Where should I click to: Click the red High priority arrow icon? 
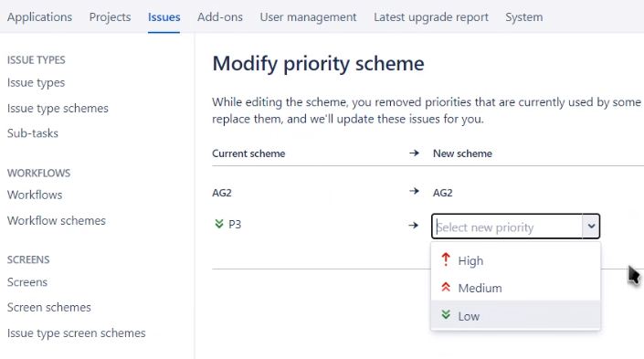pyautogui.click(x=446, y=259)
